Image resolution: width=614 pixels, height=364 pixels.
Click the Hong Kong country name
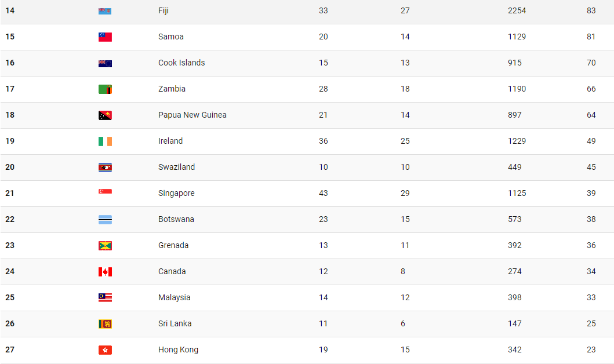178,350
